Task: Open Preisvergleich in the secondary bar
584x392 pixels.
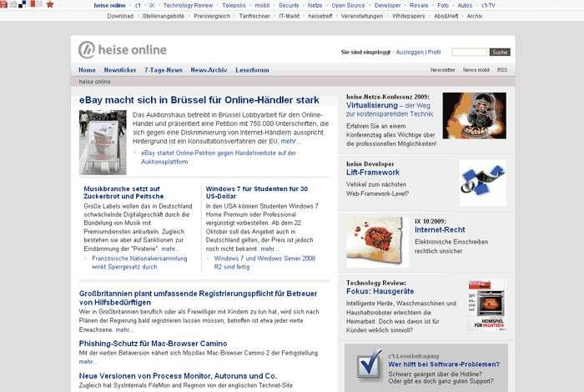Action: point(212,17)
